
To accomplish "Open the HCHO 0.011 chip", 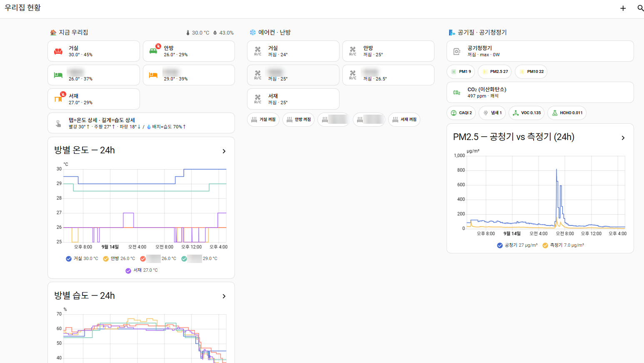I will 567,113.
